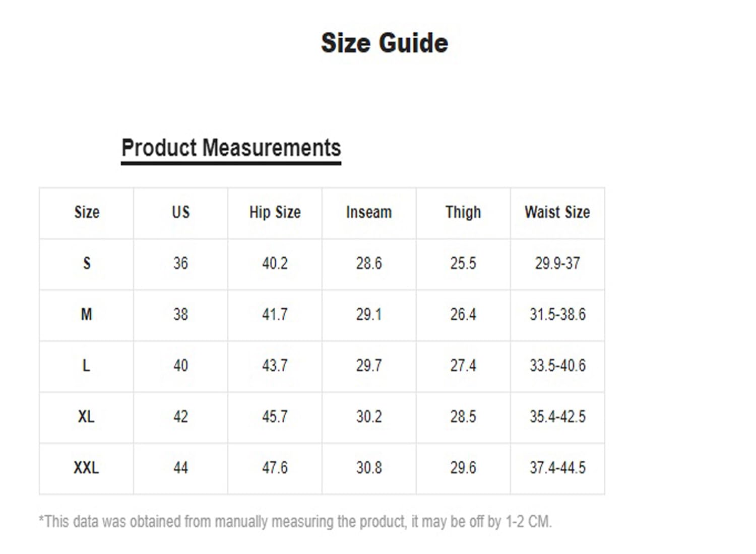The width and height of the screenshot is (756, 554).
Task: Select the 37.4-44.5 waist size cell
Action: pyautogui.click(x=557, y=468)
